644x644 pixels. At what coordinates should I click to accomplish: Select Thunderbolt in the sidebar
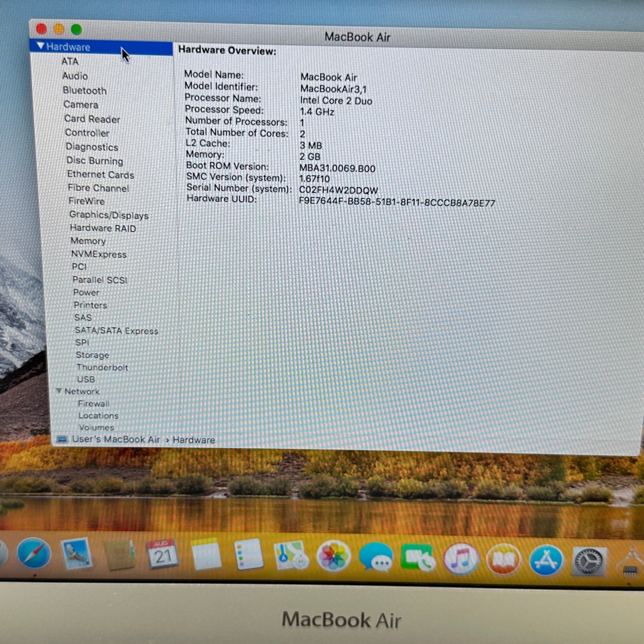coord(102,367)
